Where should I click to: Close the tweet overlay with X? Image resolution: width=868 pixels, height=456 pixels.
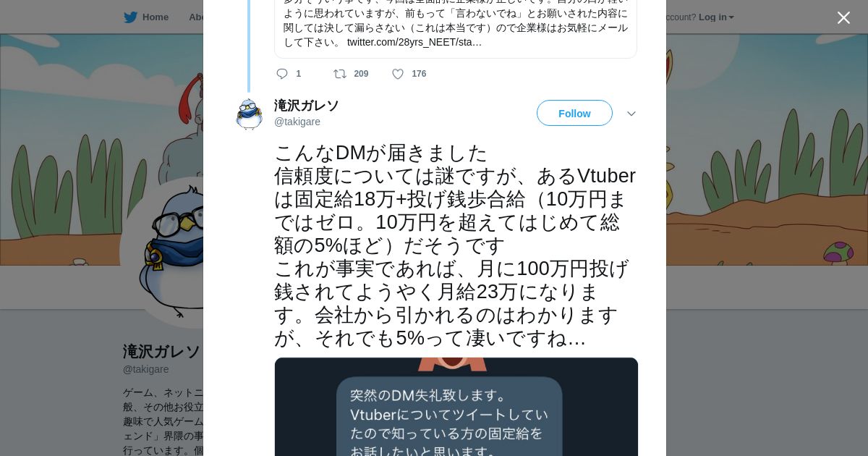click(843, 17)
